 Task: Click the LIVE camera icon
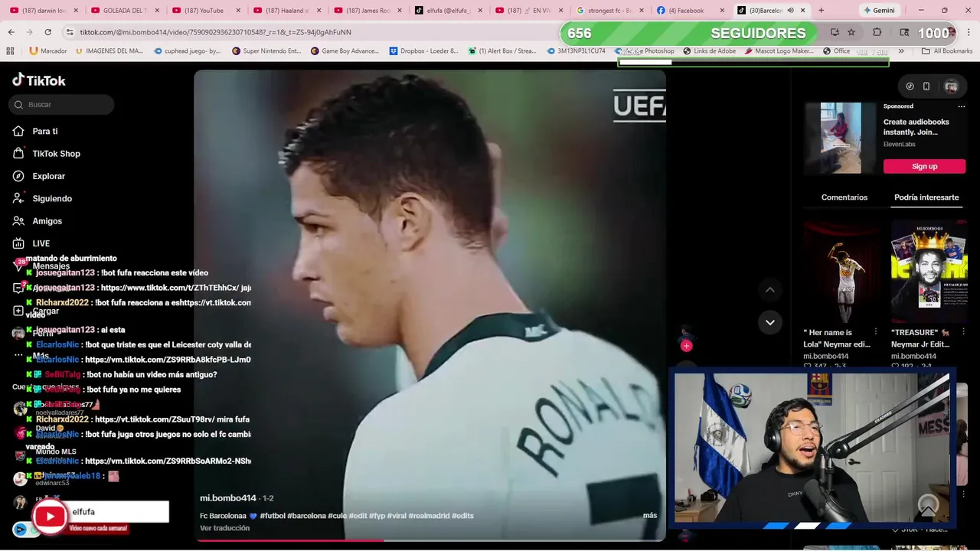click(18, 243)
